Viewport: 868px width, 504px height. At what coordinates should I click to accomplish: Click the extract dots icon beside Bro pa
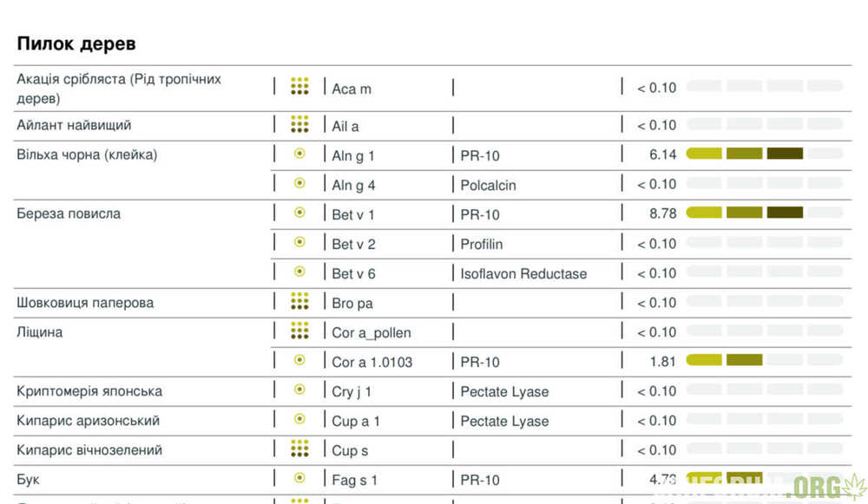pyautogui.click(x=299, y=301)
